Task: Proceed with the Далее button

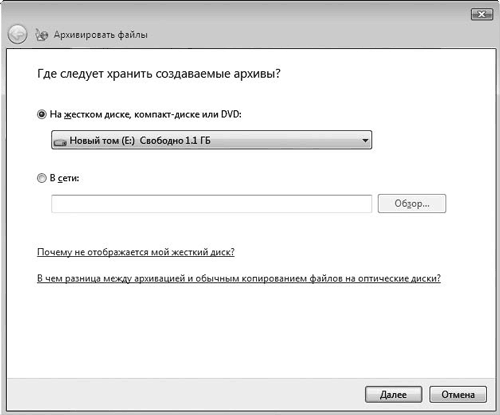Action: [393, 395]
